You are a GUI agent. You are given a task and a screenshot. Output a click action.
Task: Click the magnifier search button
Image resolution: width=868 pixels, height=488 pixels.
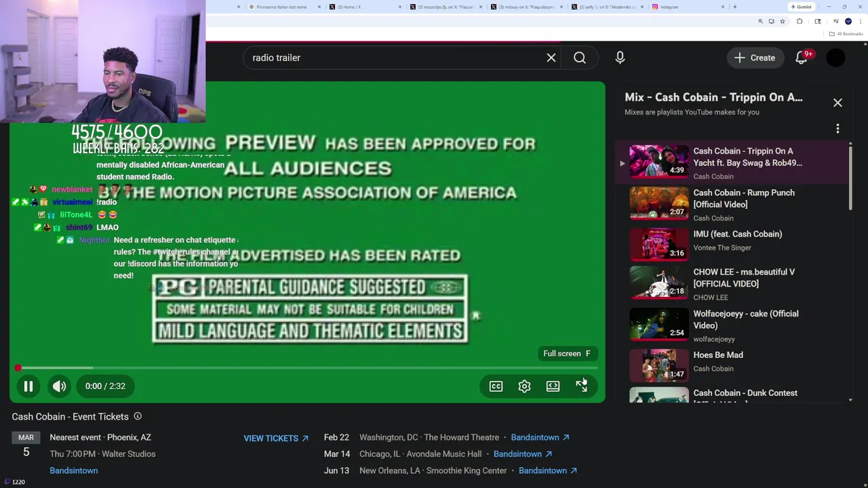point(580,58)
